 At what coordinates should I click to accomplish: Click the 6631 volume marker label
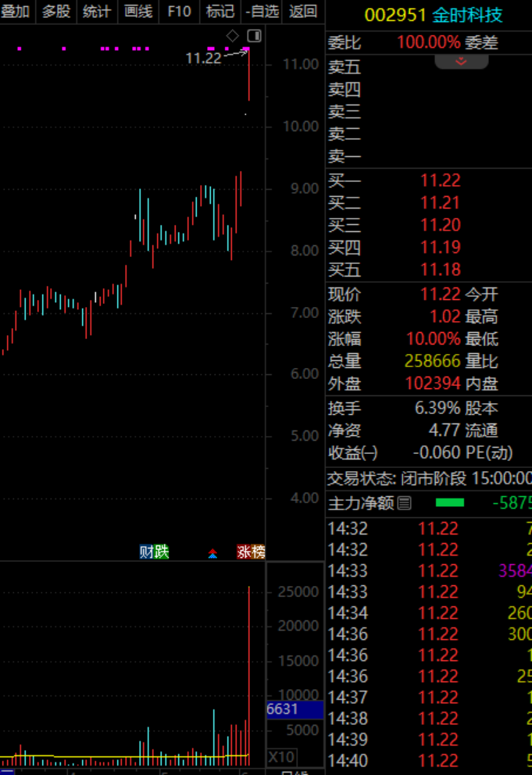295,709
